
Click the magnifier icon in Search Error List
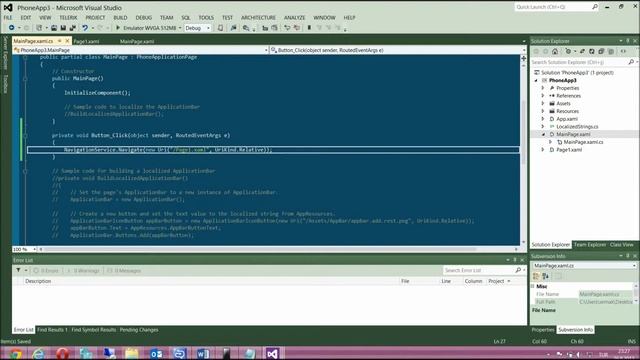click(x=518, y=270)
